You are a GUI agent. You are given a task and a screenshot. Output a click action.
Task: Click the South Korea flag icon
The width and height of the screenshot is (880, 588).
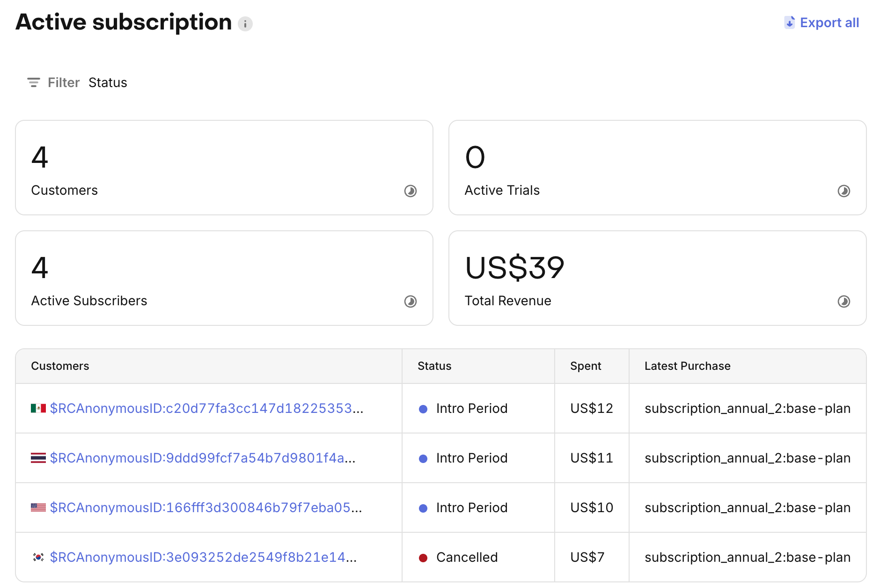pyautogui.click(x=38, y=557)
